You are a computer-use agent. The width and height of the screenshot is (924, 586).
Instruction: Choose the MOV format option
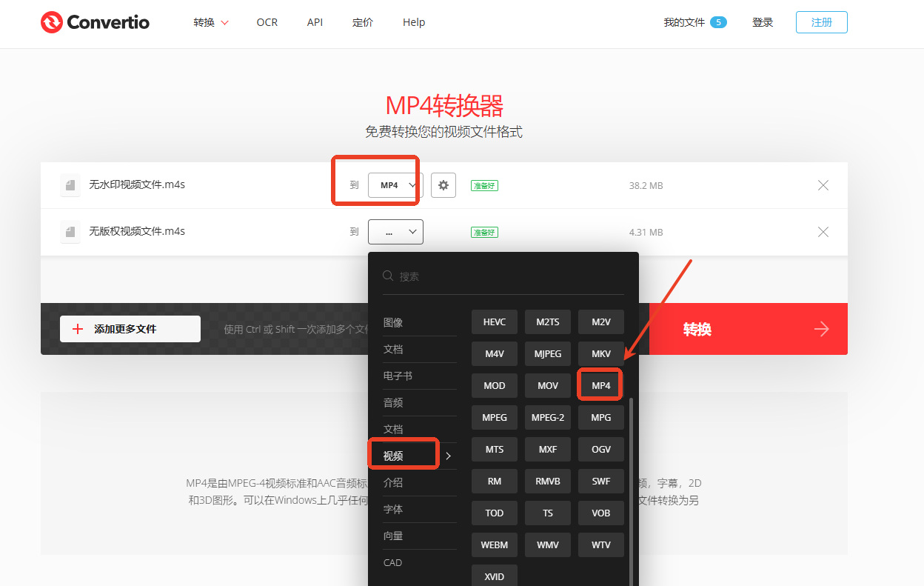[547, 384]
